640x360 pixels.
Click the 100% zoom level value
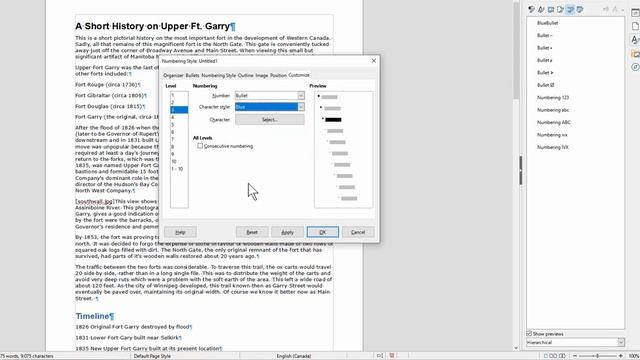coord(633,356)
